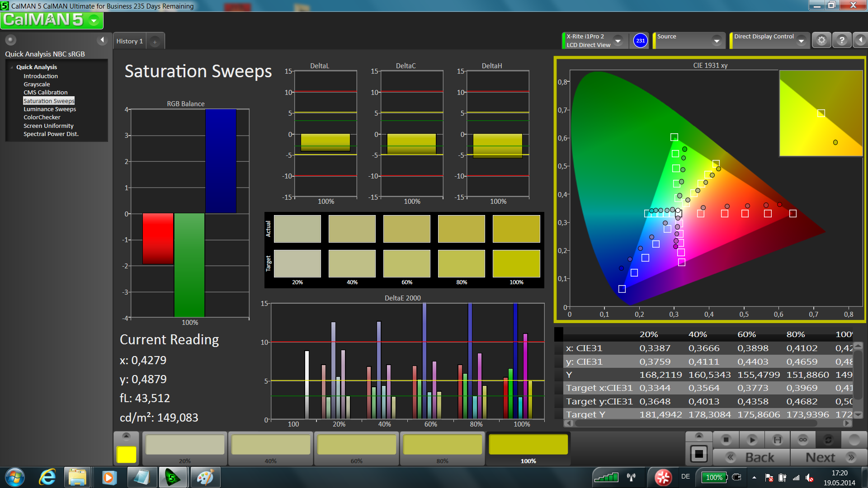Toggle the round record button in sidebar header
The width and height of the screenshot is (868, 488).
click(10, 40)
